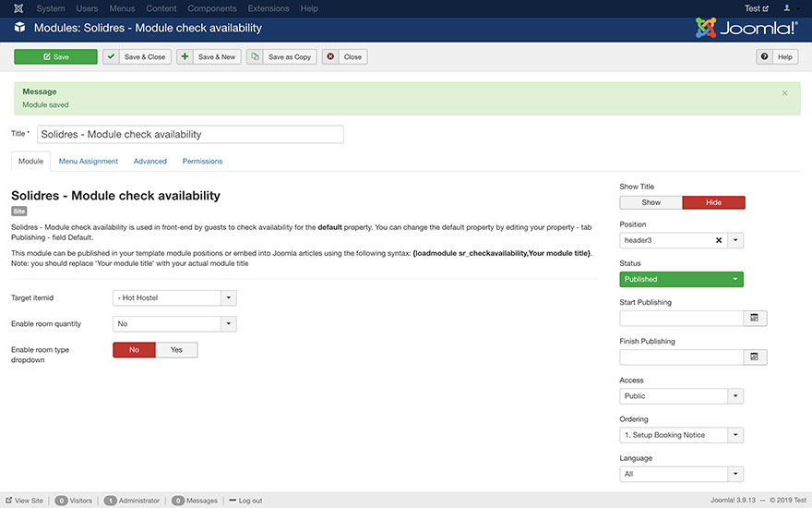Image resolution: width=812 pixels, height=508 pixels.
Task: Dismiss the Module saved message
Action: click(784, 93)
